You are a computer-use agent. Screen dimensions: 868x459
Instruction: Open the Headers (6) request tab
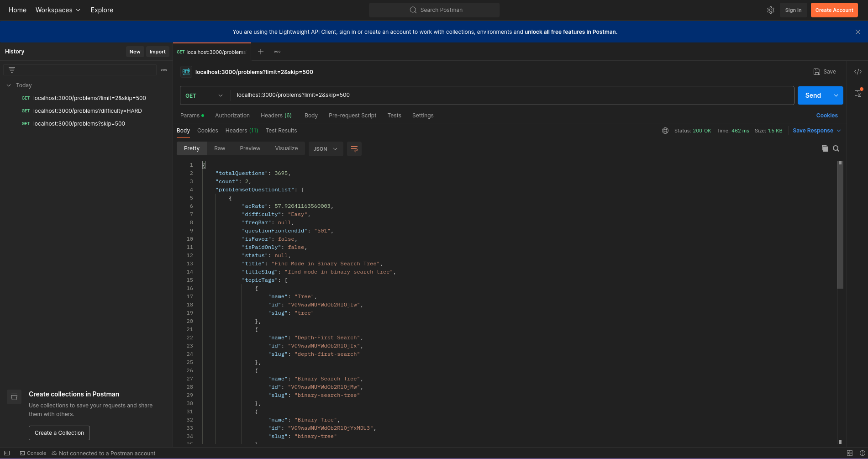click(276, 116)
